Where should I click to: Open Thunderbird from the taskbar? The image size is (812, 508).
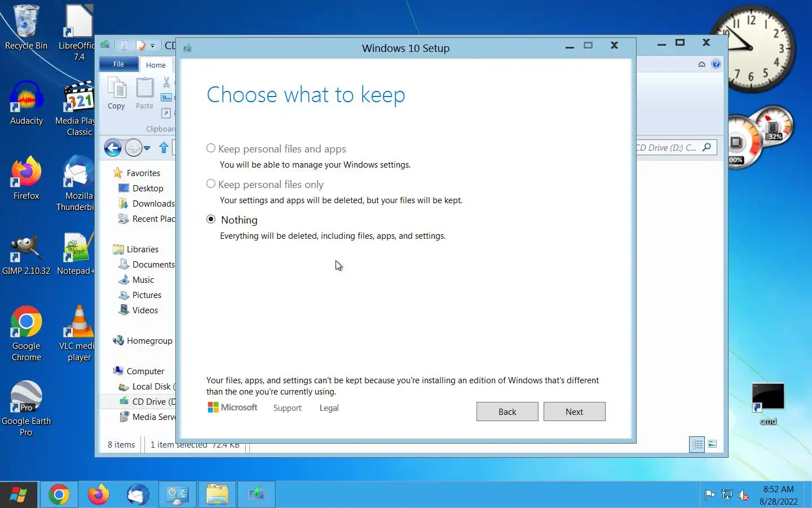138,494
